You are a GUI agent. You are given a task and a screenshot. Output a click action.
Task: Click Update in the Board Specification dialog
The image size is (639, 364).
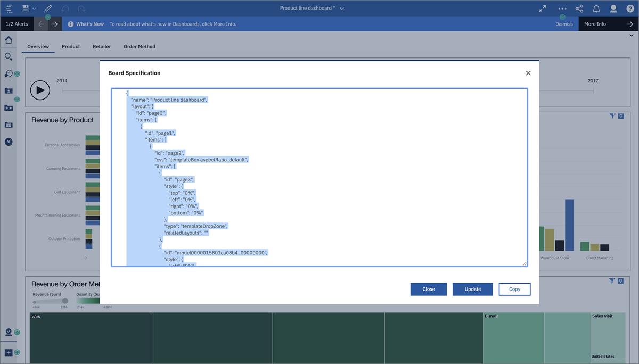(472, 289)
